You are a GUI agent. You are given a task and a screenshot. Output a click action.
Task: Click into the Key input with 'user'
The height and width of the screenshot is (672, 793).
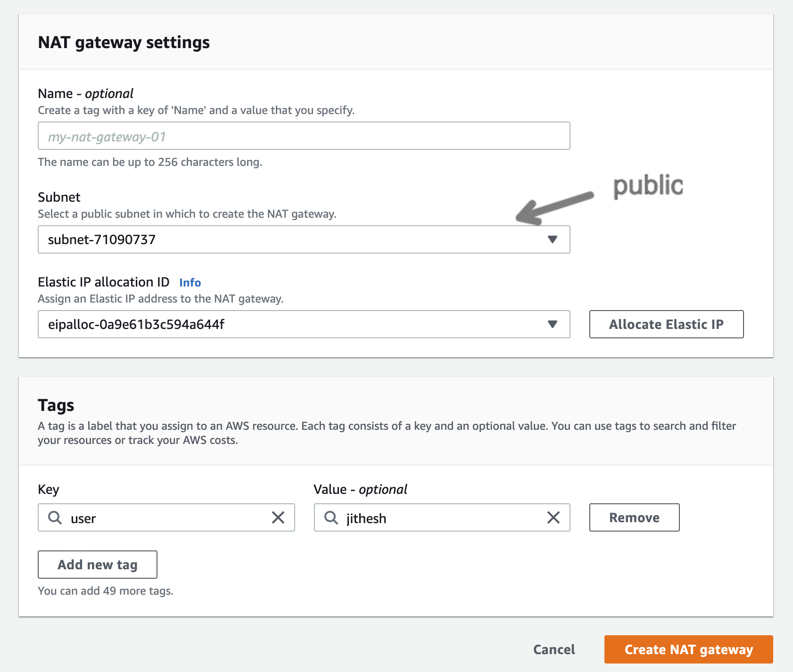pyautogui.click(x=165, y=518)
